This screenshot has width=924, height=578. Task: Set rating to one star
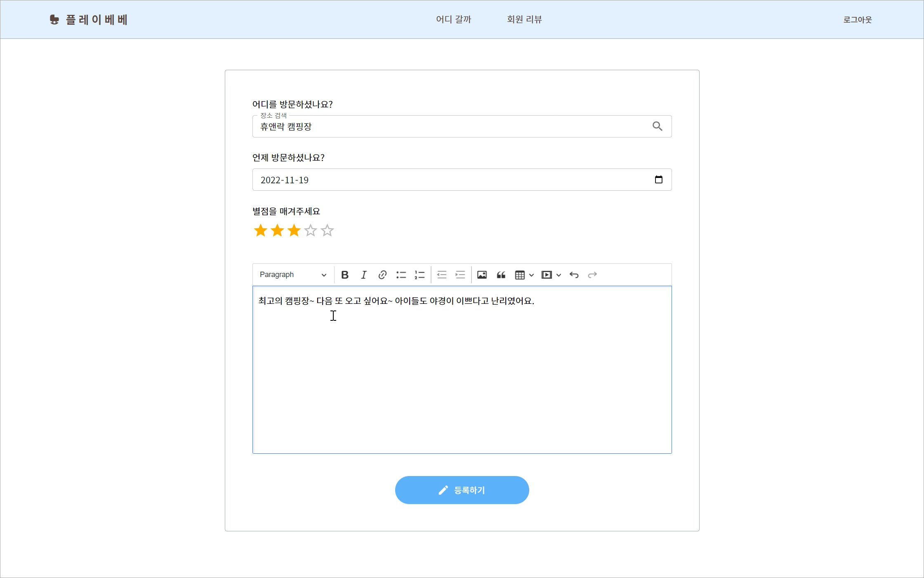pos(260,230)
